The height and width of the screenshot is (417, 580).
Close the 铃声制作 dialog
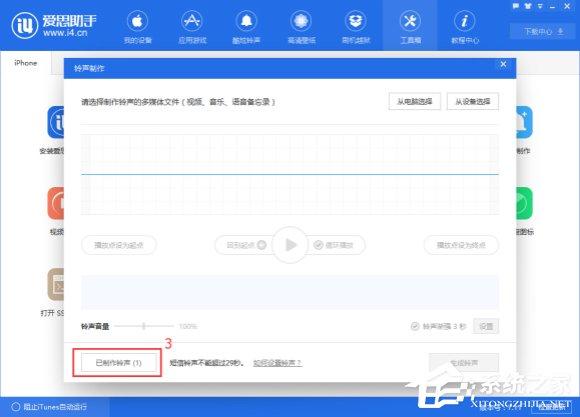click(x=503, y=64)
